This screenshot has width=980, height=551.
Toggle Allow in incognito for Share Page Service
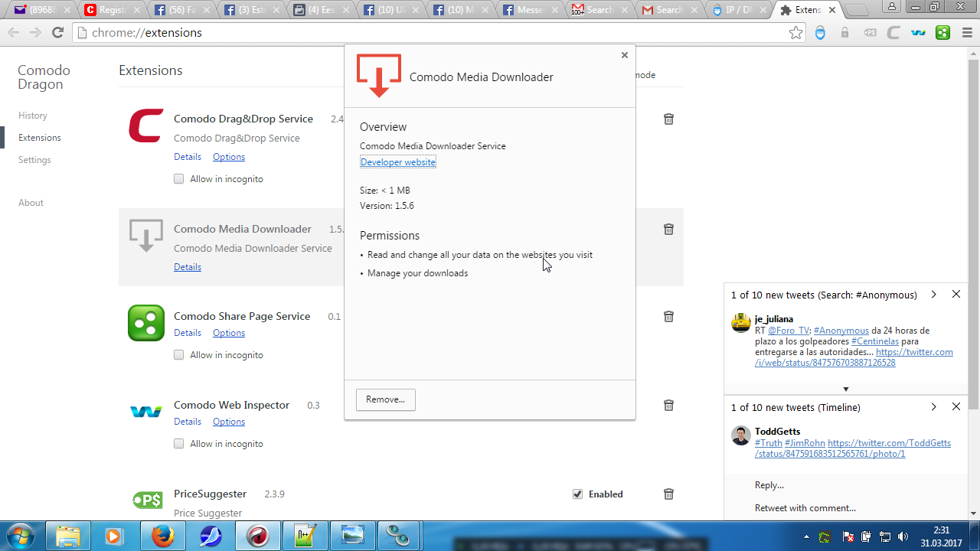pyautogui.click(x=178, y=355)
